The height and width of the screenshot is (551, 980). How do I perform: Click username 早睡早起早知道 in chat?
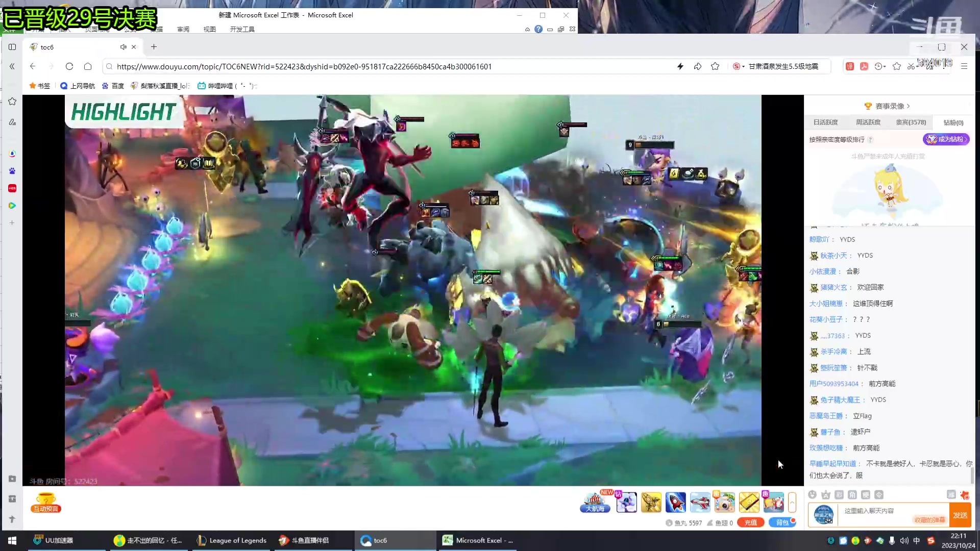pyautogui.click(x=833, y=464)
